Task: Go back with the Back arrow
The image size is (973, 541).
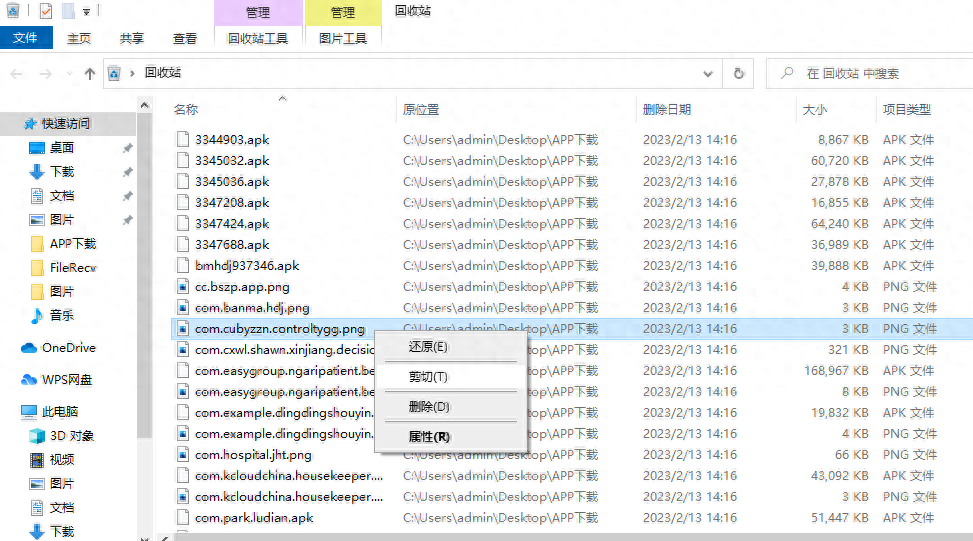Action: tap(17, 74)
